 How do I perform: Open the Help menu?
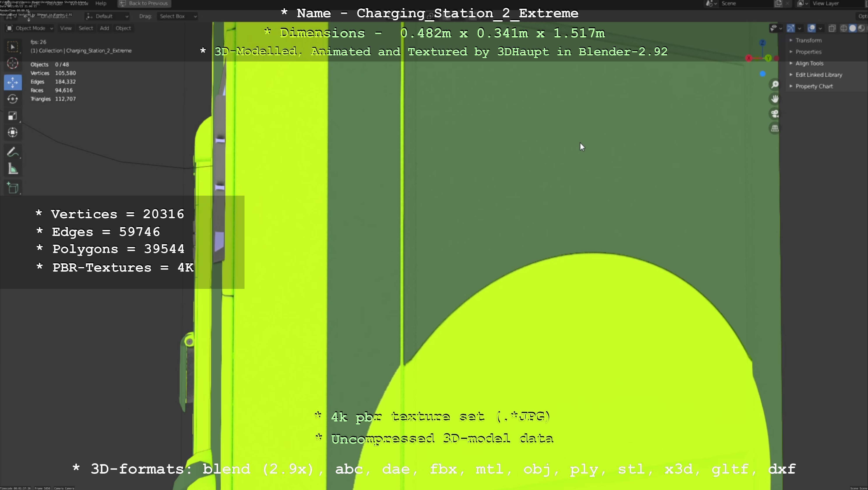pyautogui.click(x=101, y=3)
